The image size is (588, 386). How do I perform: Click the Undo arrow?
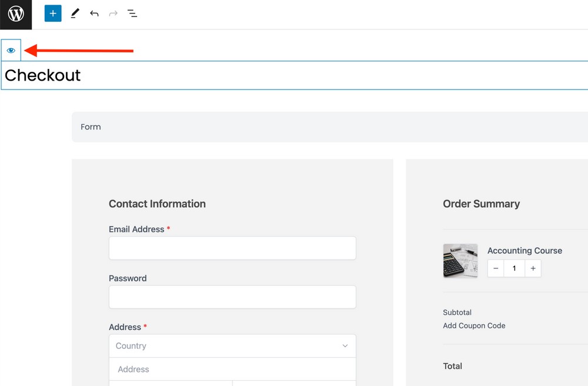[94, 13]
